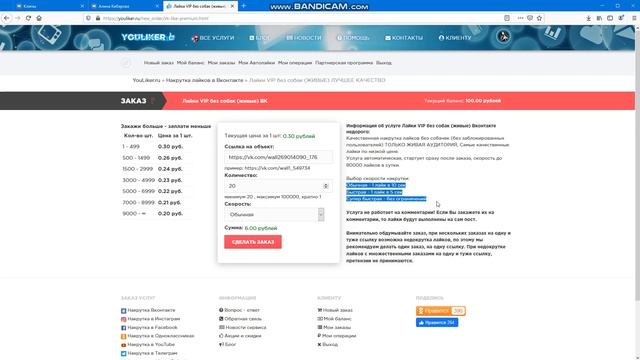This screenshot has width=640, height=360.
Task: Click the Количество field spinner arrows
Action: click(326, 186)
